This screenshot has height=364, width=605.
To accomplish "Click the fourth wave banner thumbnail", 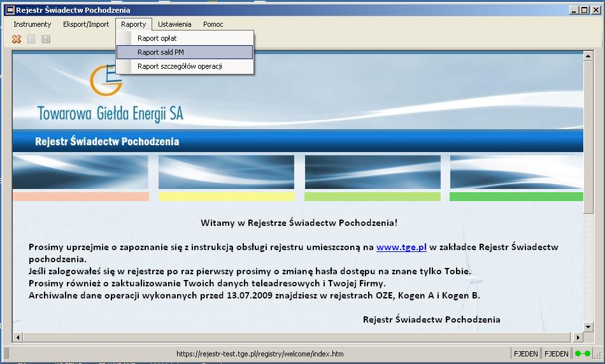I will click(x=516, y=172).
